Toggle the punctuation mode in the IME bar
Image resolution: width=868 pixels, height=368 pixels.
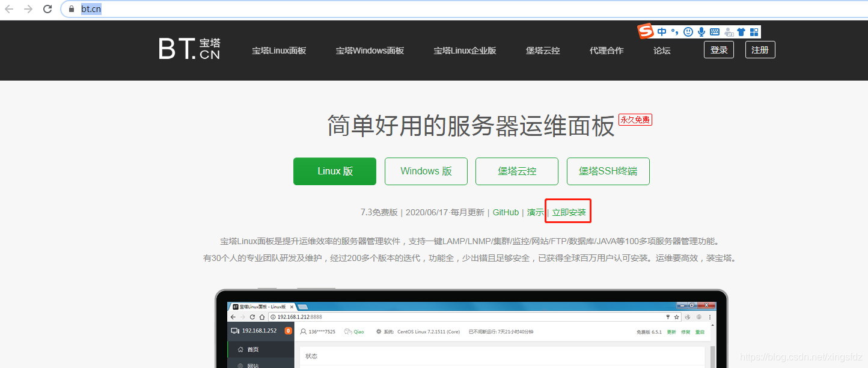[675, 32]
